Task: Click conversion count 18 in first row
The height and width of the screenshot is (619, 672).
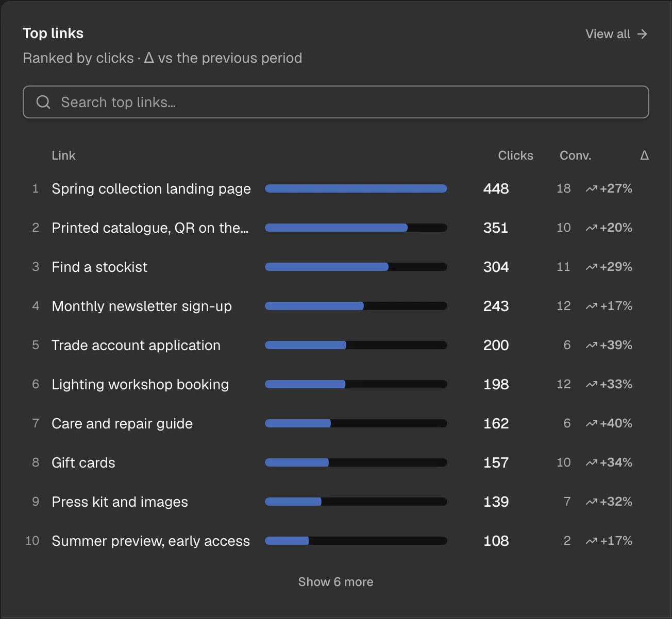Action: pos(563,189)
